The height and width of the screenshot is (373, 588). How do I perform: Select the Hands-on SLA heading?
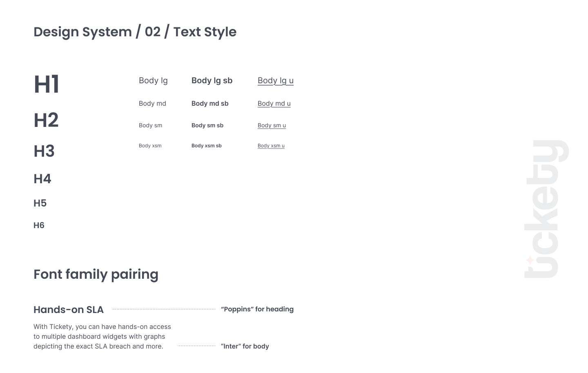tap(69, 310)
